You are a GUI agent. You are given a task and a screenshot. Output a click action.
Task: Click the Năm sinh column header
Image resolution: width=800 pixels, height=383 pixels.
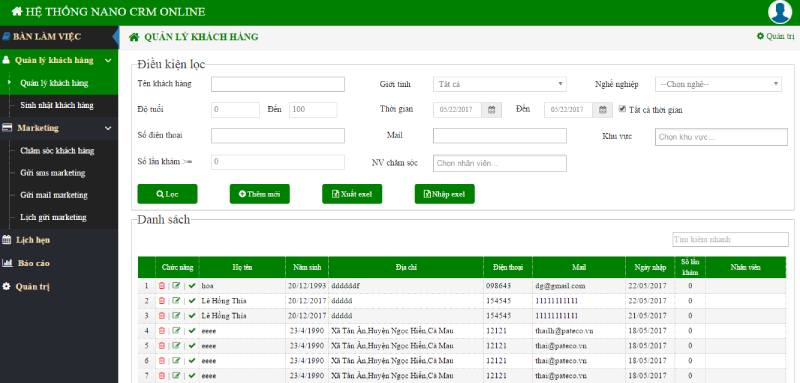click(307, 267)
